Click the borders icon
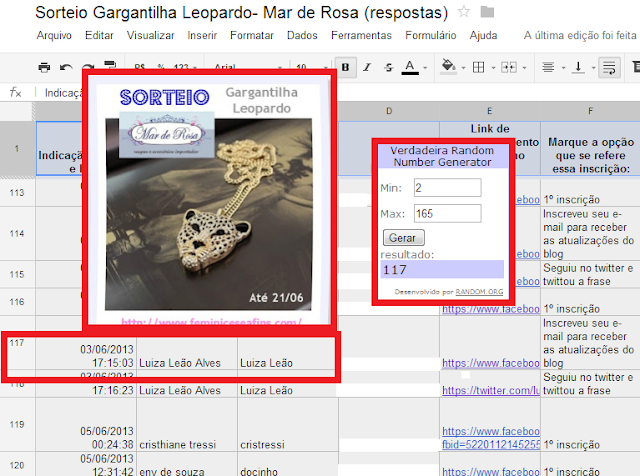The width and height of the screenshot is (640, 476). (x=478, y=67)
